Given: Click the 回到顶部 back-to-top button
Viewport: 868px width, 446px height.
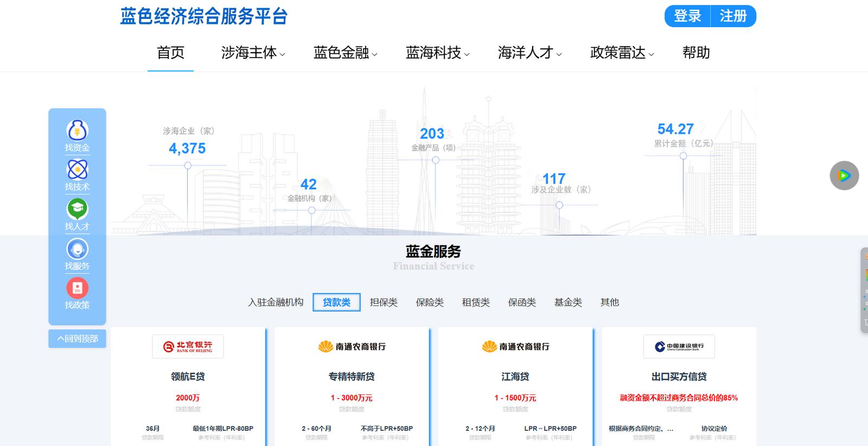Looking at the screenshot, I should tap(77, 339).
